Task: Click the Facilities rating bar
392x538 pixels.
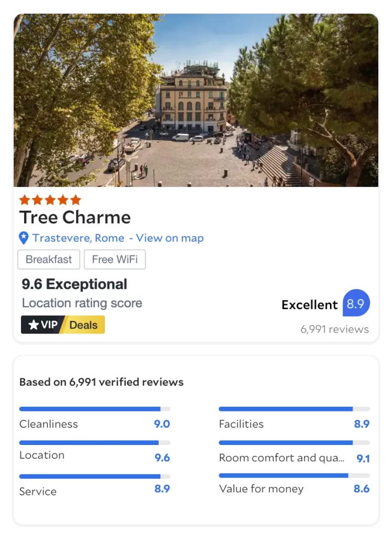Action: 294,409
